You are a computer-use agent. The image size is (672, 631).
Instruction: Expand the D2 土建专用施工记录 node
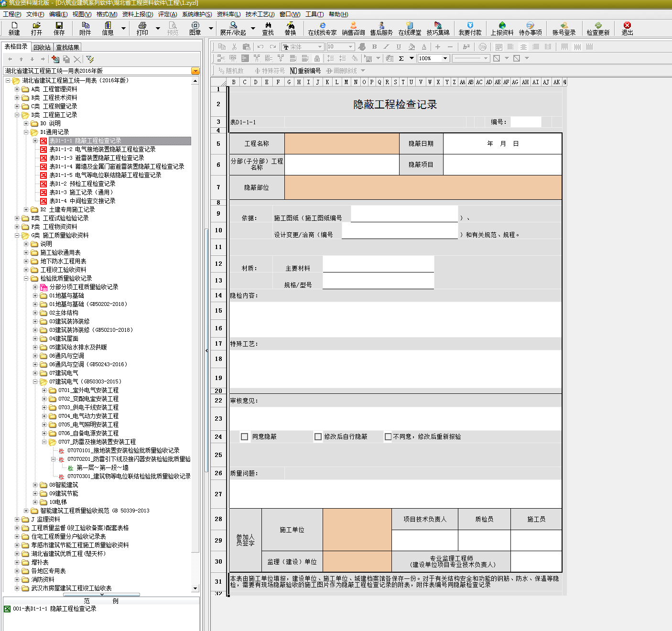point(26,210)
